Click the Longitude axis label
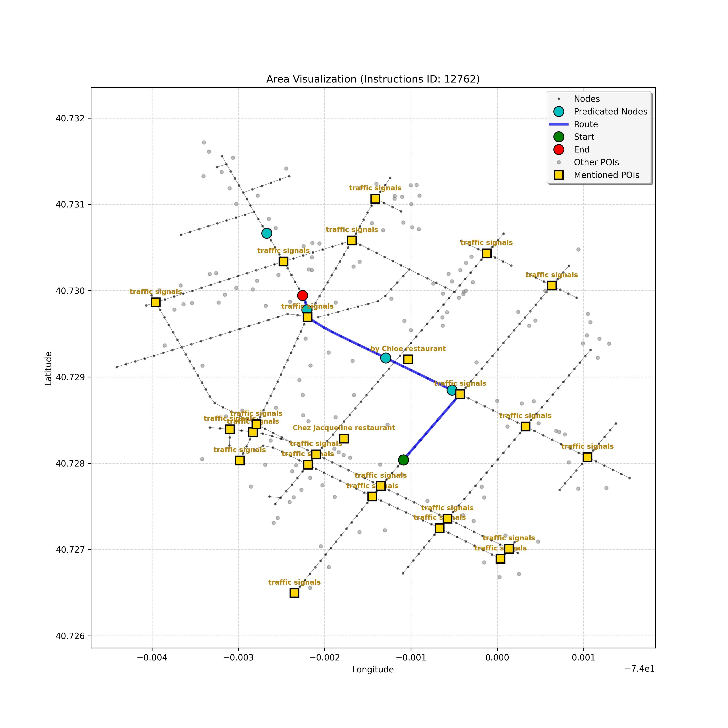The width and height of the screenshot is (728, 728). [x=373, y=670]
